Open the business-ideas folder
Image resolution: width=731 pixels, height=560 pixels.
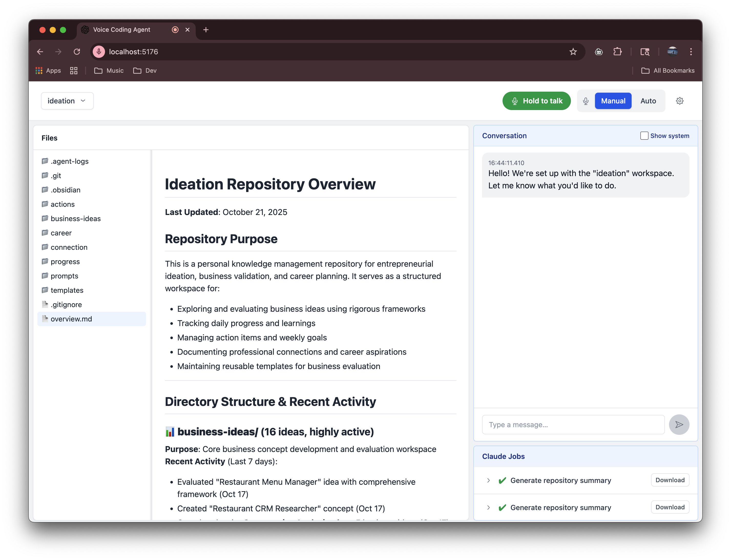(75, 219)
